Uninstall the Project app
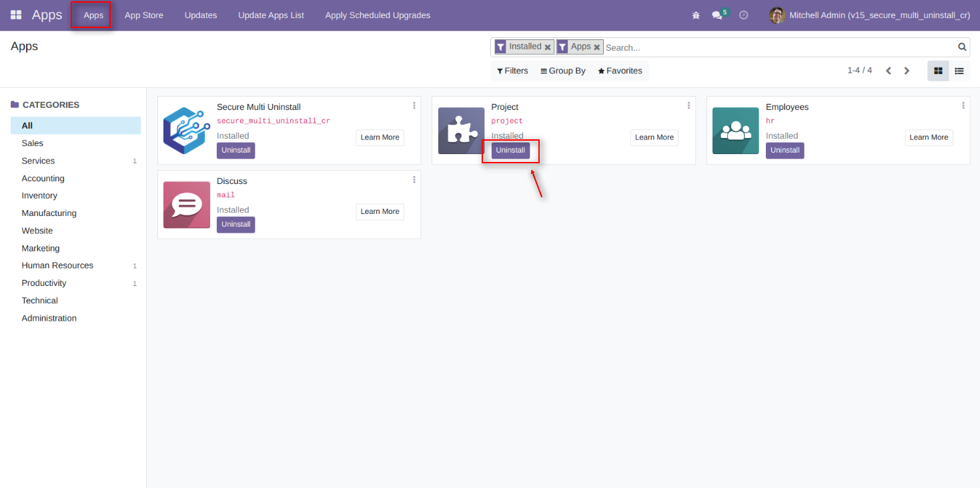This screenshot has height=488, width=980. click(510, 150)
